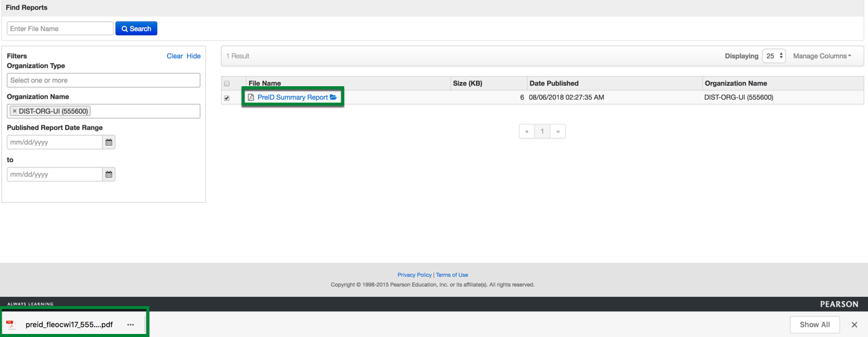Open the Organization Type select field
This screenshot has width=868, height=337.
(103, 80)
